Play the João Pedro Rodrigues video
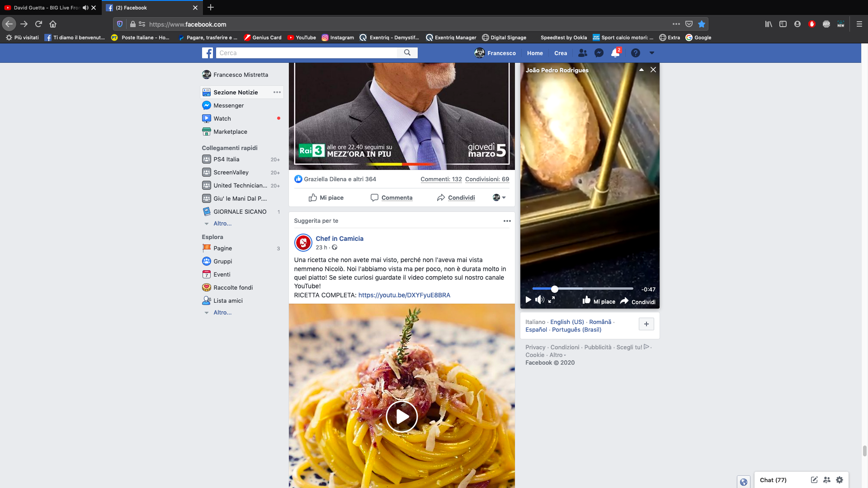Viewport: 868px width, 488px height. (x=528, y=300)
